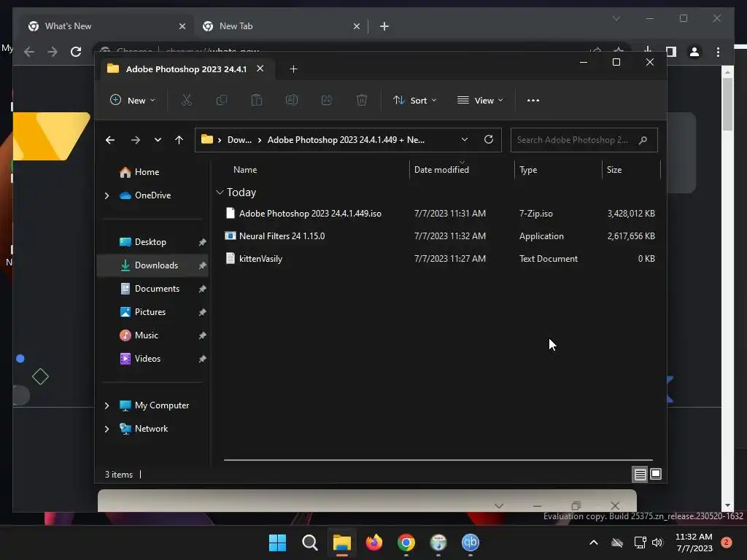Click Chrome reload page button
Screen dimensions: 747x560
[x=76, y=52]
